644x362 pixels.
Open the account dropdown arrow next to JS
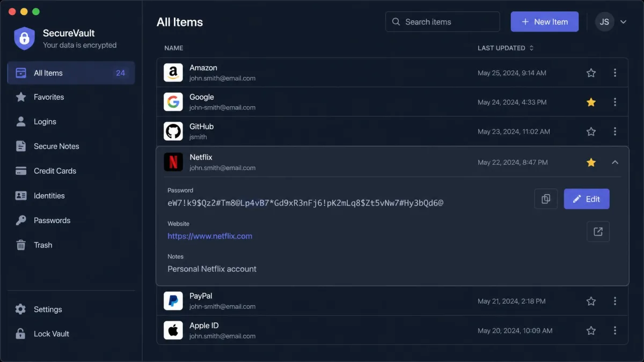coord(623,22)
